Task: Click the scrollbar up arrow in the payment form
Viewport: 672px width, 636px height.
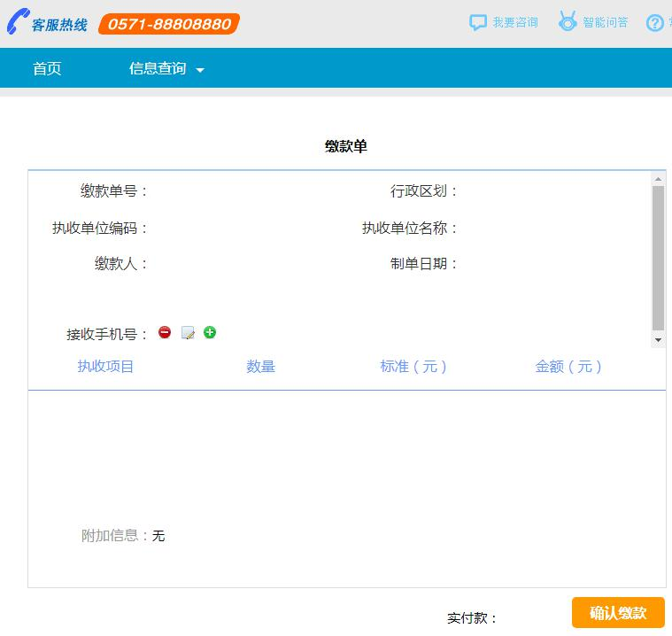Action: click(x=658, y=179)
